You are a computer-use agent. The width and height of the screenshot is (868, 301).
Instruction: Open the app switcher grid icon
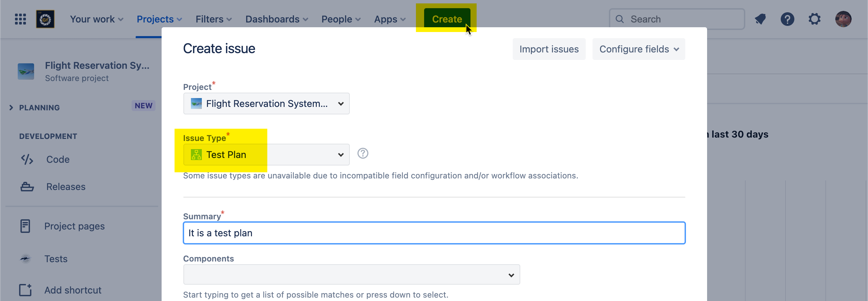point(20,19)
